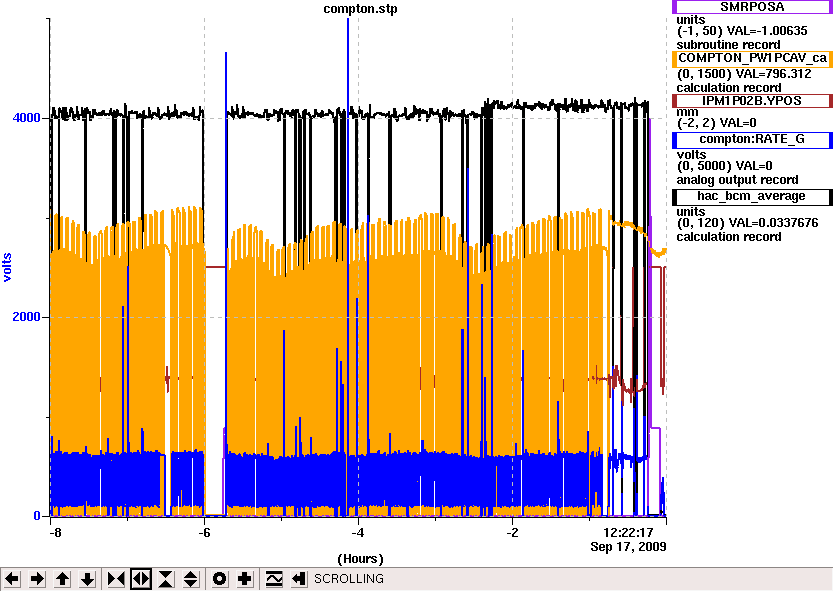Click the plus cross icon in toolbar
The height and width of the screenshot is (591, 833).
(x=245, y=579)
